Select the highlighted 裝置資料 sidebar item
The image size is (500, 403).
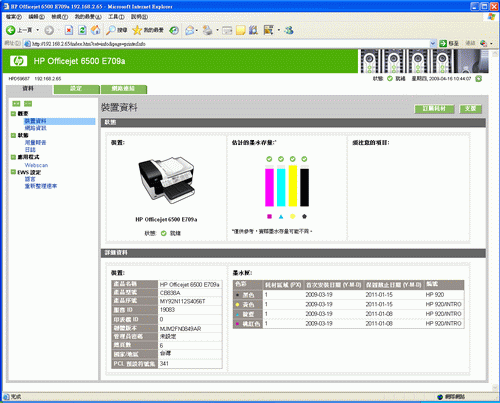pos(59,121)
